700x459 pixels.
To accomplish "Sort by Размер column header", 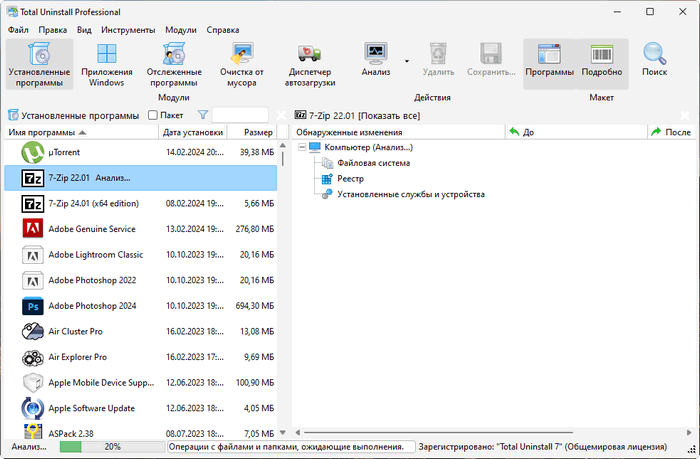I will 252,132.
